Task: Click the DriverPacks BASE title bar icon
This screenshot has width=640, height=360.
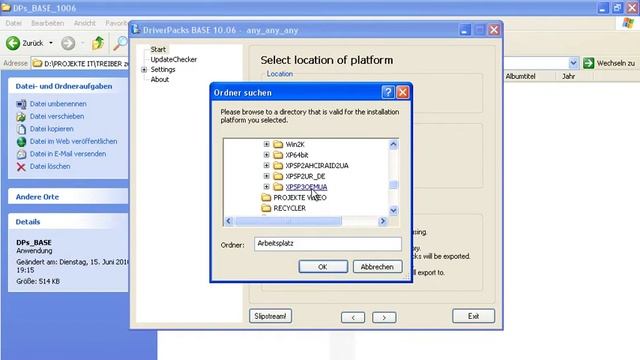Action: pyautogui.click(x=136, y=29)
